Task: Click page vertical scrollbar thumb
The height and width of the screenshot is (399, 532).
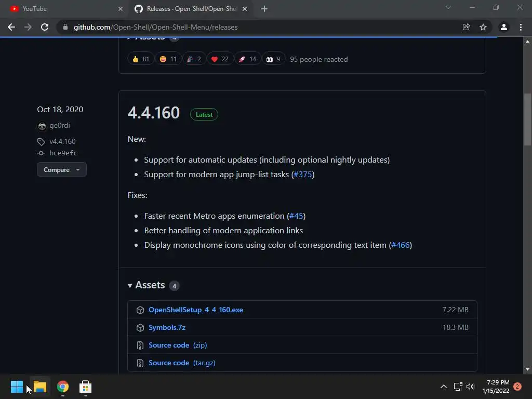Action: (528, 119)
